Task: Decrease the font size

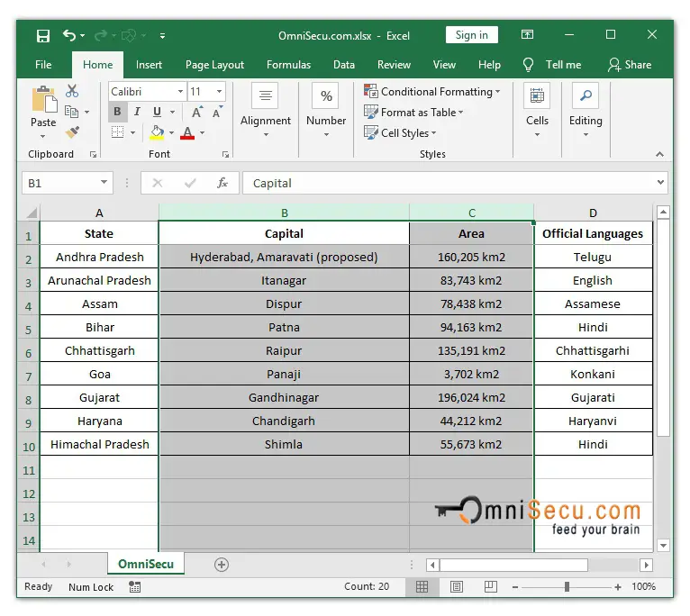Action: coord(217,113)
